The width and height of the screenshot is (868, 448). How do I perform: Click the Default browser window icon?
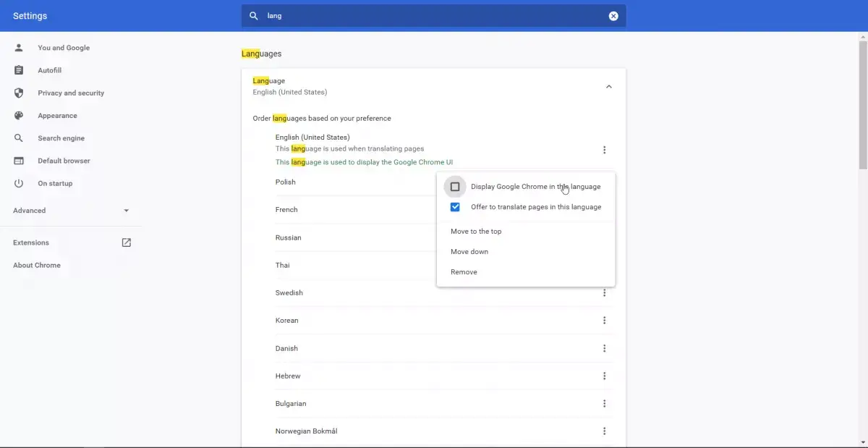(19, 161)
